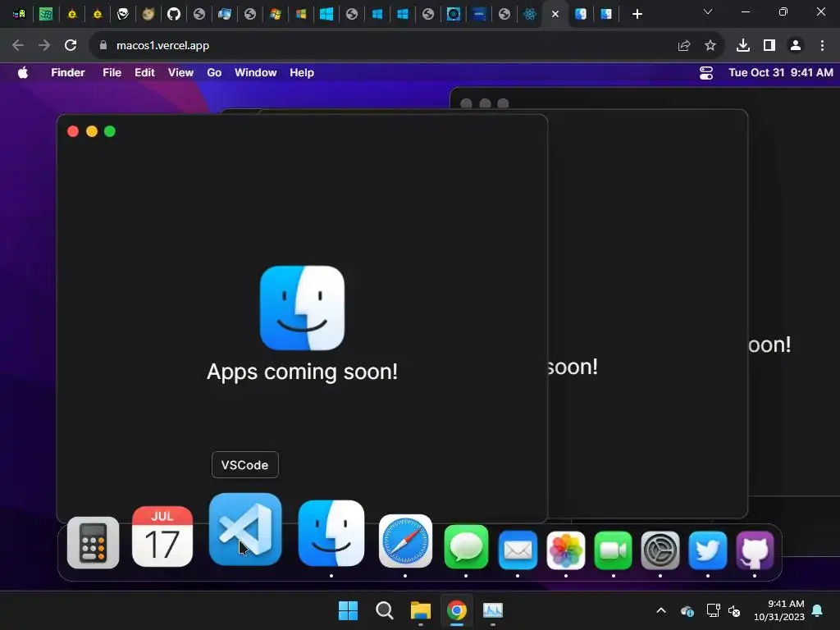The image size is (840, 630).
Task: Open the Twitter app in the dock
Action: (x=708, y=550)
